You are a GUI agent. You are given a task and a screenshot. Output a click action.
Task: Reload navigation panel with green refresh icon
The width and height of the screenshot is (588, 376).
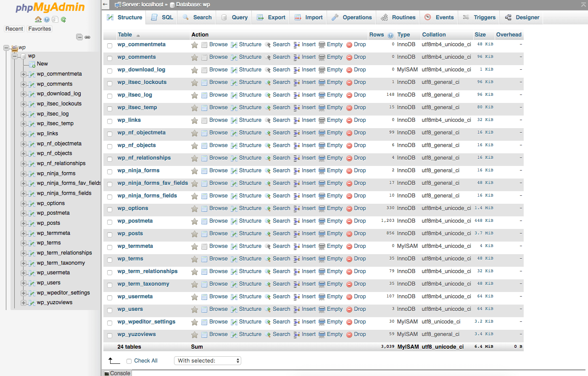pos(63,19)
